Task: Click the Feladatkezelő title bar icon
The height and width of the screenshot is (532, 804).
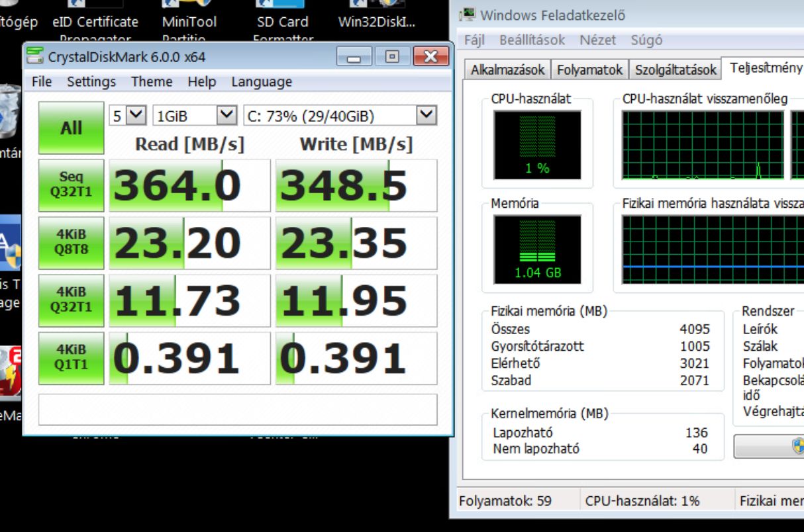Action: coord(468,14)
